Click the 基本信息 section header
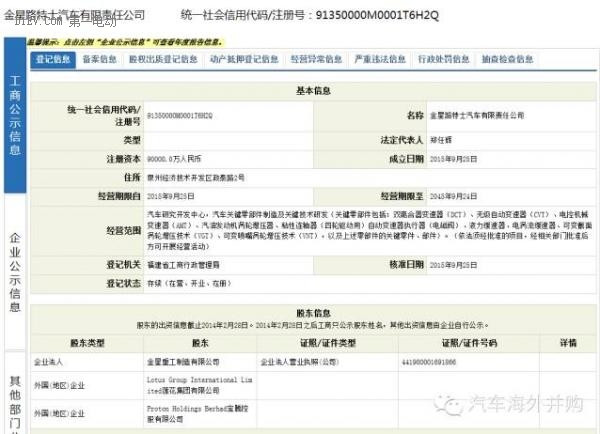The image size is (600, 434). point(313,91)
